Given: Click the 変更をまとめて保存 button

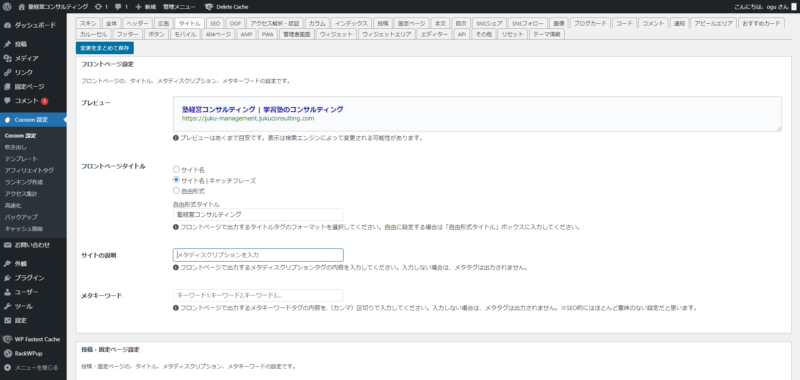Looking at the screenshot, I should 105,48.
